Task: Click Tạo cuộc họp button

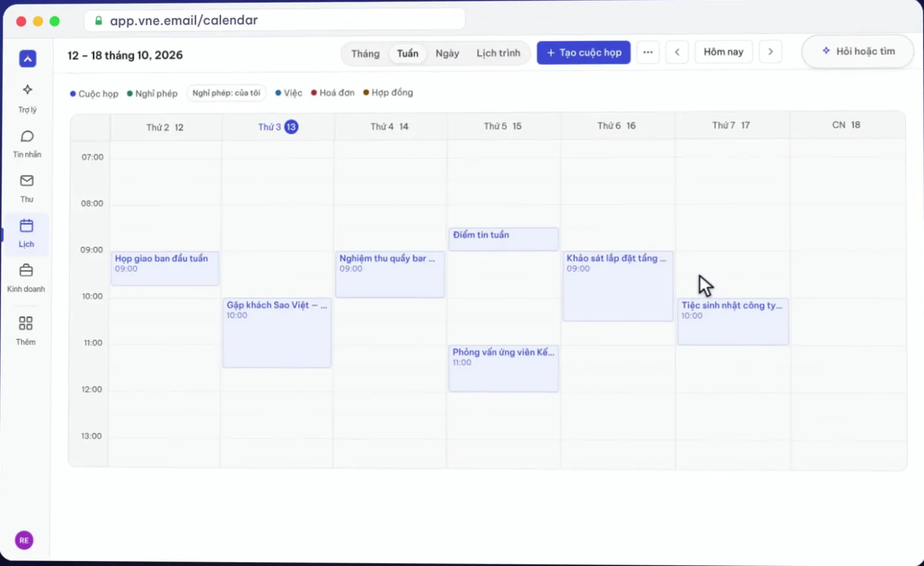Action: pyautogui.click(x=584, y=53)
